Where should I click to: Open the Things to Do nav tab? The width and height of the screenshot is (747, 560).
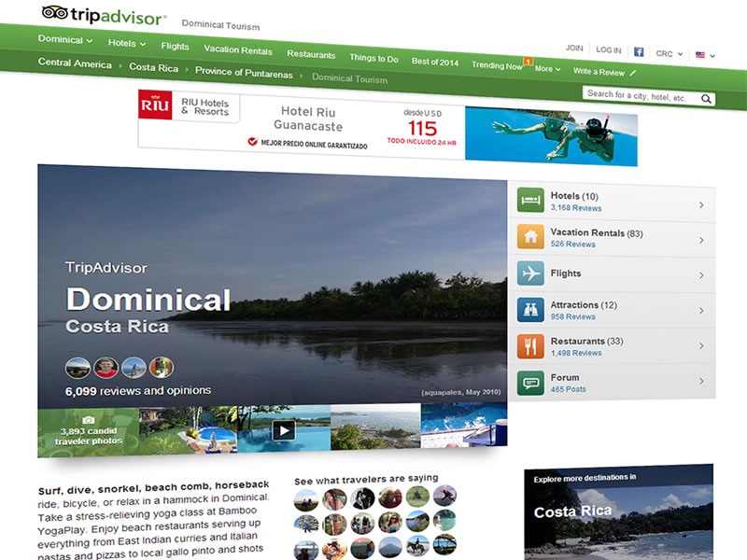click(373, 58)
